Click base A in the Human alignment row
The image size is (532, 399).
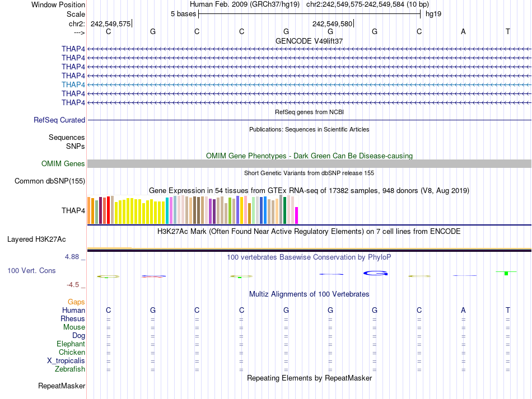[463, 310]
